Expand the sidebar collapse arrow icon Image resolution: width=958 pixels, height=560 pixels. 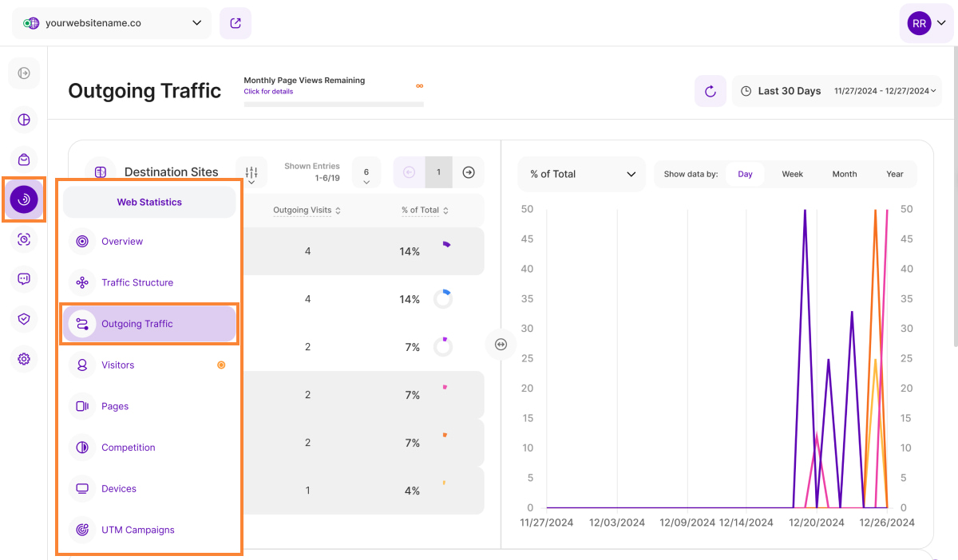pos(24,73)
